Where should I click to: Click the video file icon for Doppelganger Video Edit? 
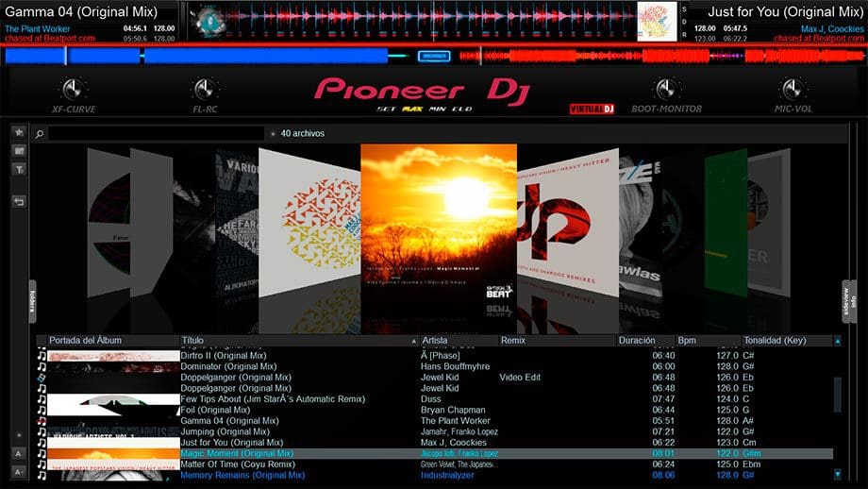click(42, 378)
